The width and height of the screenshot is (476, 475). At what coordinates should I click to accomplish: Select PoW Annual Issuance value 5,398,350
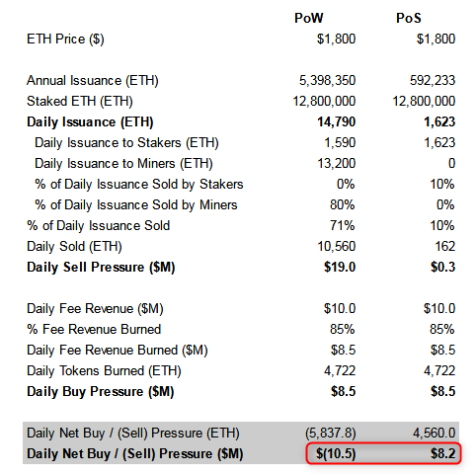[327, 80]
